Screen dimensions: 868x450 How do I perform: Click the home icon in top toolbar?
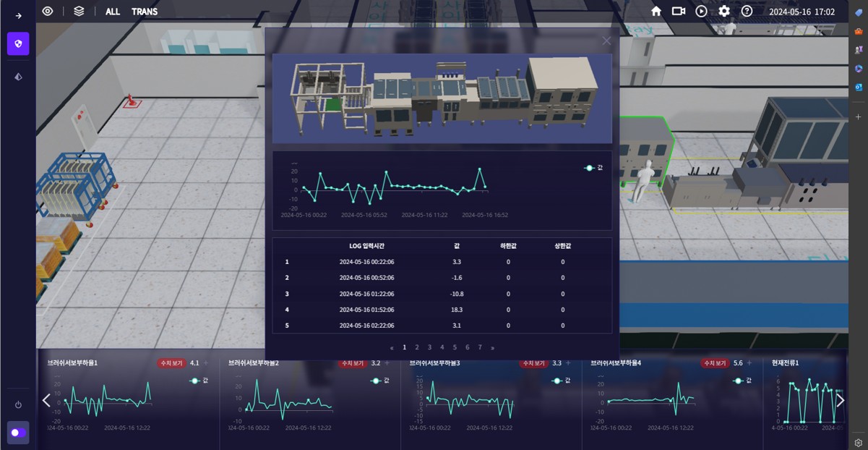[x=656, y=12]
